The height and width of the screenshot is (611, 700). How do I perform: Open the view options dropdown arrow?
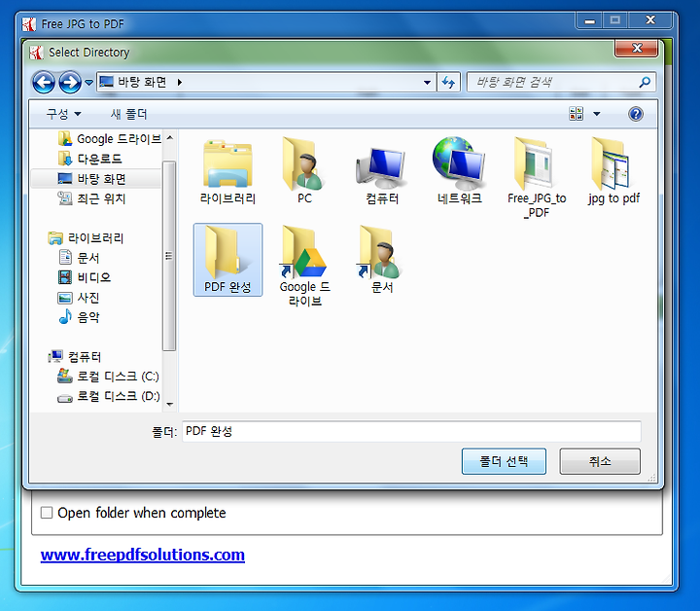pos(597,114)
